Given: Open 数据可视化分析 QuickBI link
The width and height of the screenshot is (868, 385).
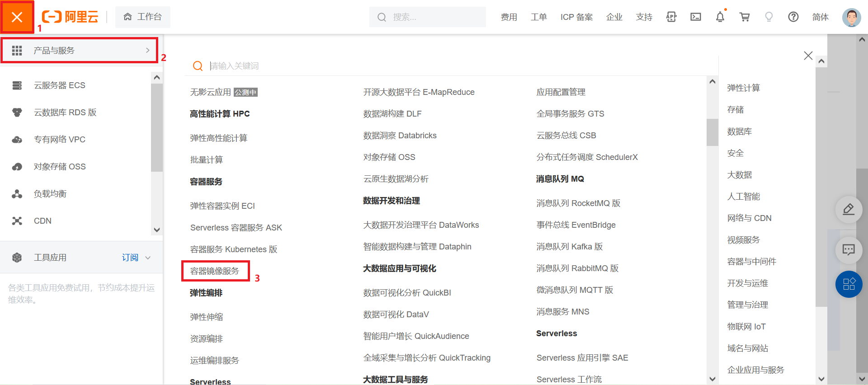Looking at the screenshot, I should (407, 293).
